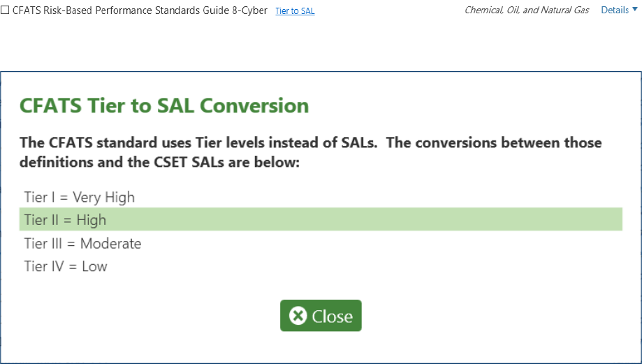This screenshot has width=642, height=364.
Task: Click the "Moderate" SAL value text
Action: [x=110, y=244]
